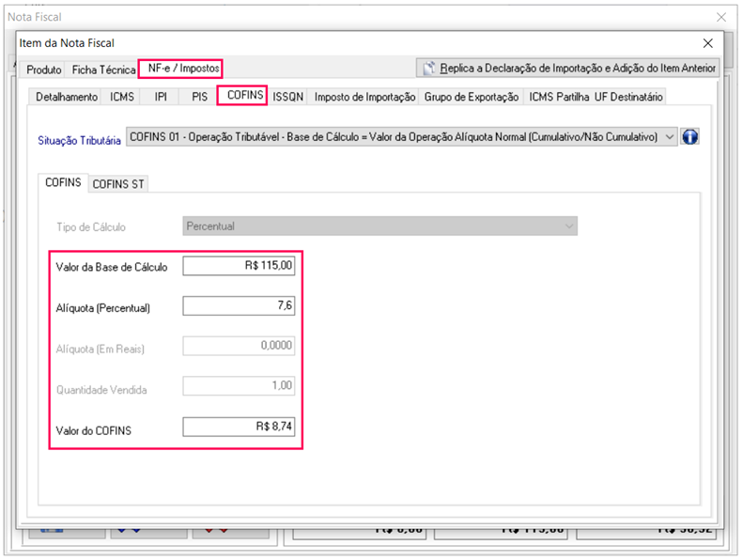Viewport: 743px width, 560px height.
Task: Click the Valor da Base de Cálculo field
Action: (x=239, y=267)
